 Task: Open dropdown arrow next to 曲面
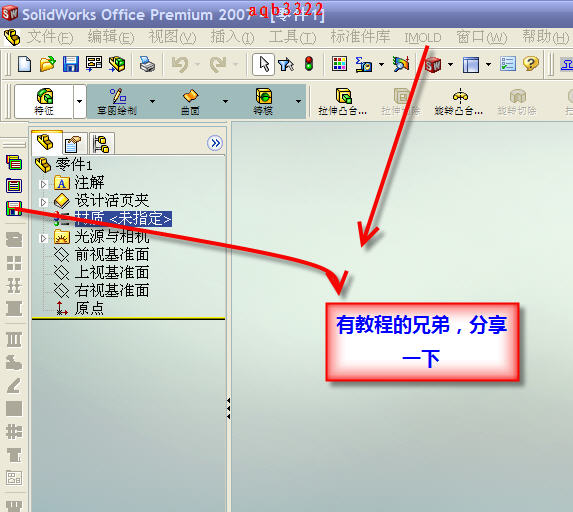(225, 101)
